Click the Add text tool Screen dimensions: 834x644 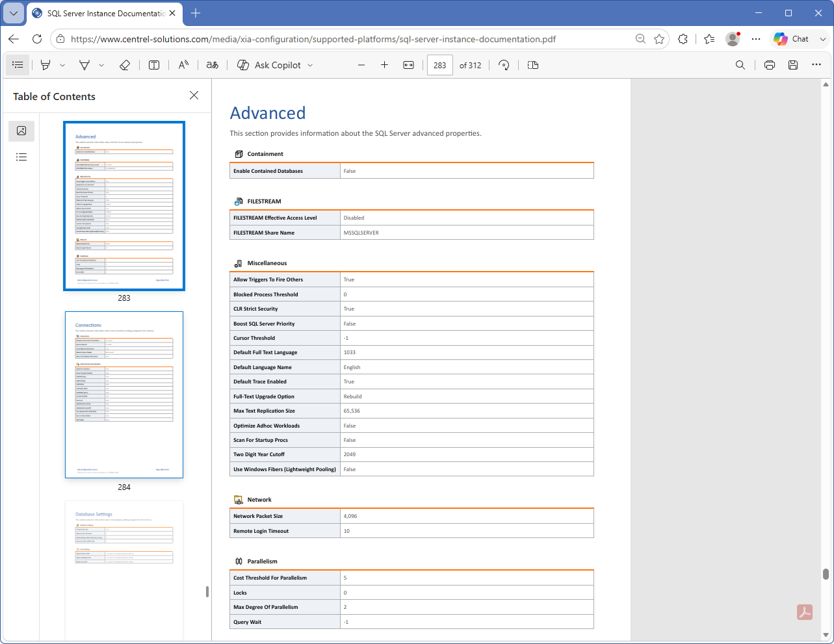(x=154, y=65)
